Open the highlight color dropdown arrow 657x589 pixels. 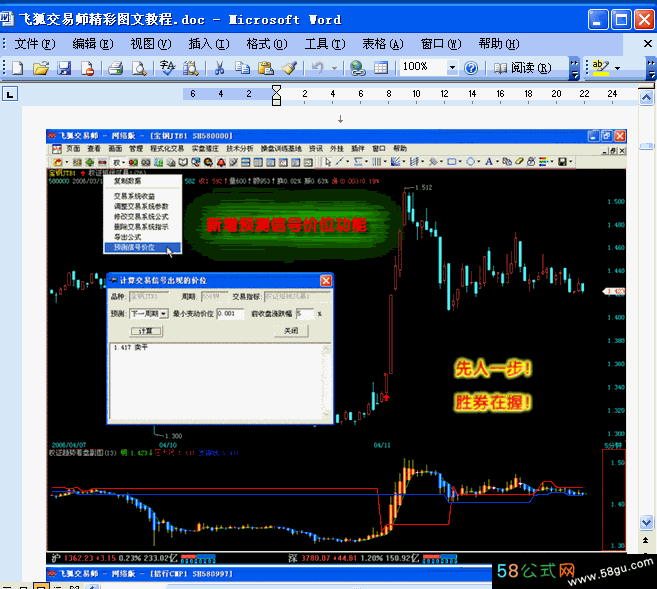click(617, 68)
